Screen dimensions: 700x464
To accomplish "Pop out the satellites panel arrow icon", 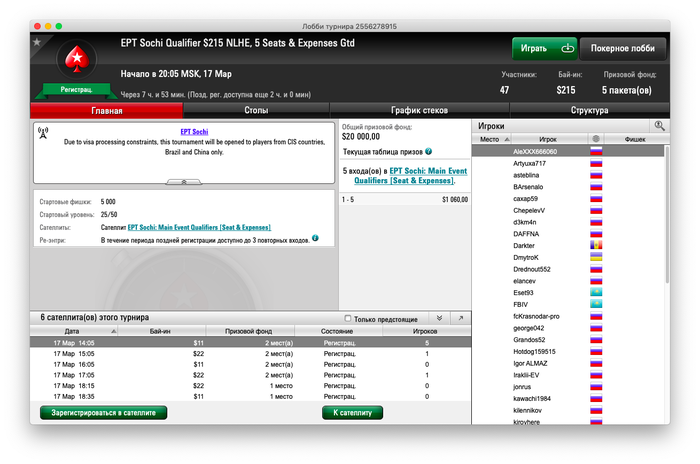I will click(x=461, y=318).
